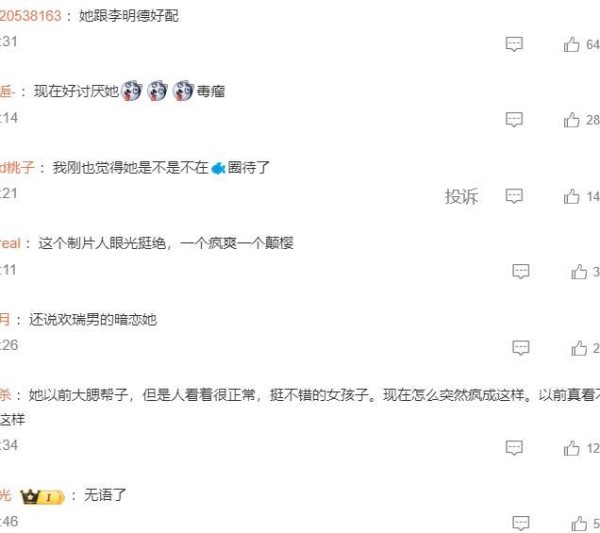Open profile of username ending in real
This screenshot has width=600, height=533.
(x=10, y=243)
